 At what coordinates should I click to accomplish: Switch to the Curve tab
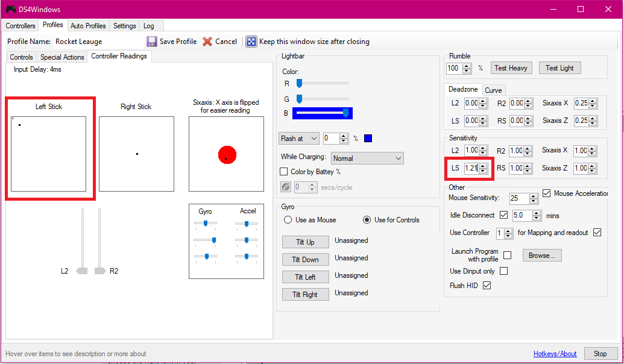click(493, 90)
